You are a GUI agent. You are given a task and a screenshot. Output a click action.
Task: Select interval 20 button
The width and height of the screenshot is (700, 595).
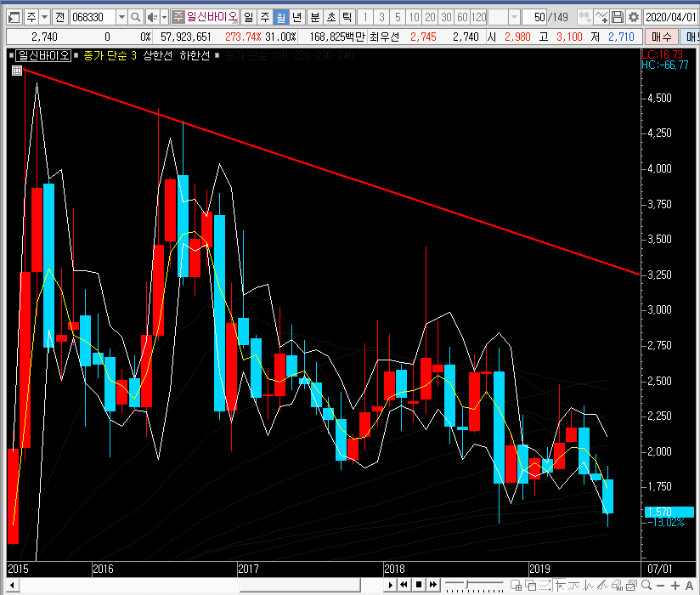click(x=430, y=17)
